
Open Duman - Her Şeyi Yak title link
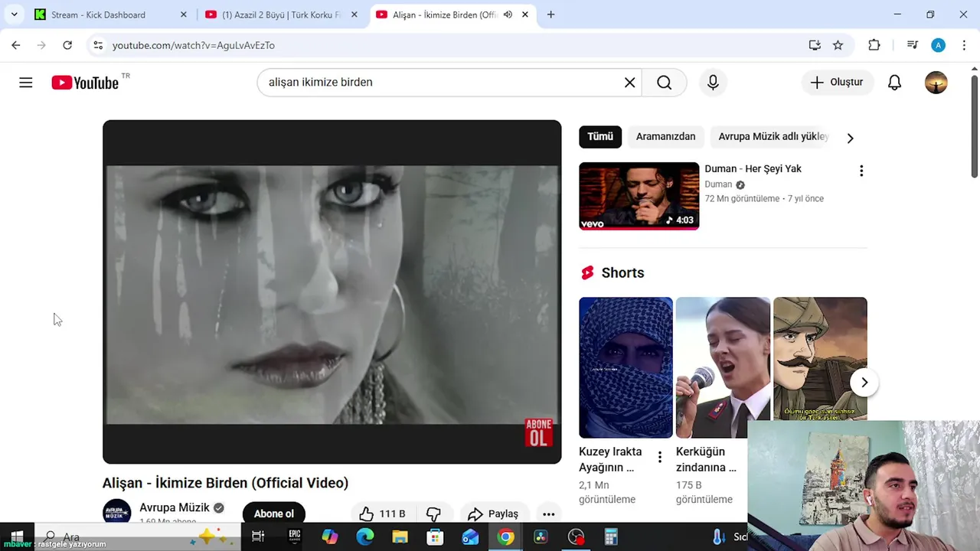[753, 168]
